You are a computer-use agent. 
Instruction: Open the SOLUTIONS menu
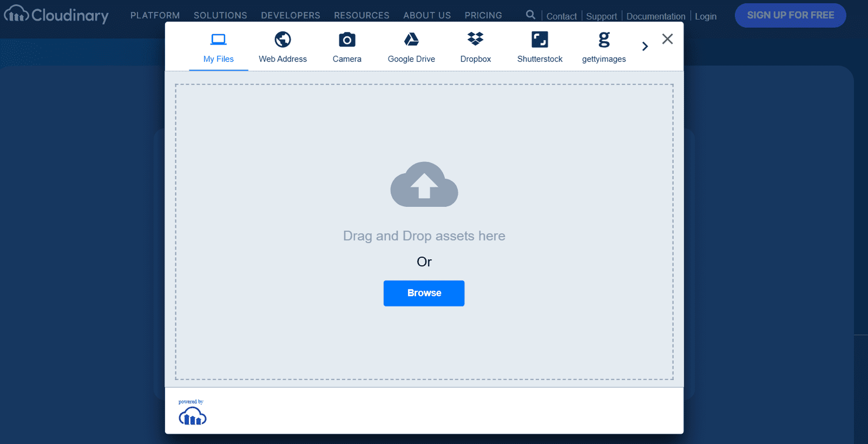220,15
